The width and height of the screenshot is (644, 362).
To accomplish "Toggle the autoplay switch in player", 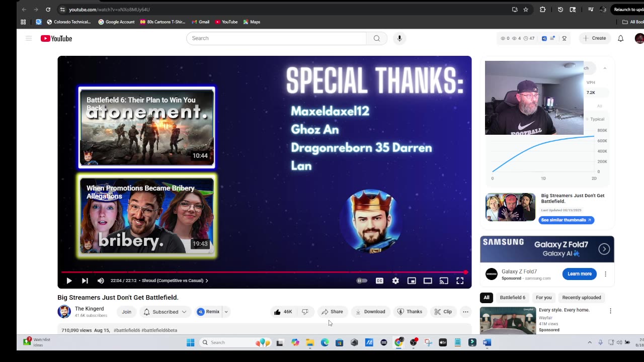I will (x=362, y=281).
